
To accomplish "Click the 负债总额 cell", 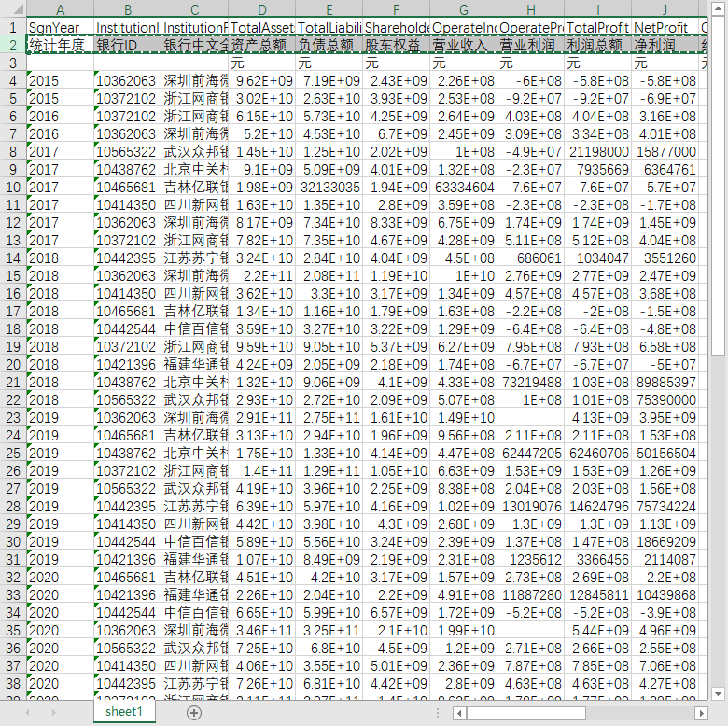I will pos(329,45).
